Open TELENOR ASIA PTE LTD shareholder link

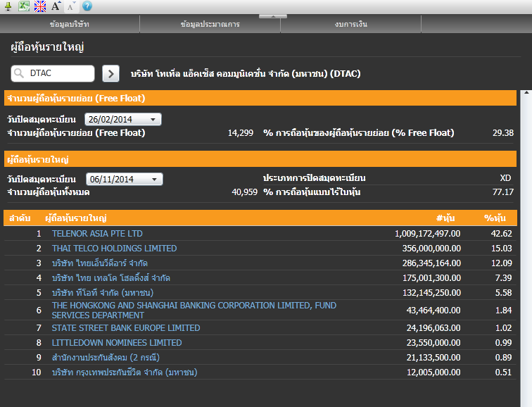click(97, 234)
